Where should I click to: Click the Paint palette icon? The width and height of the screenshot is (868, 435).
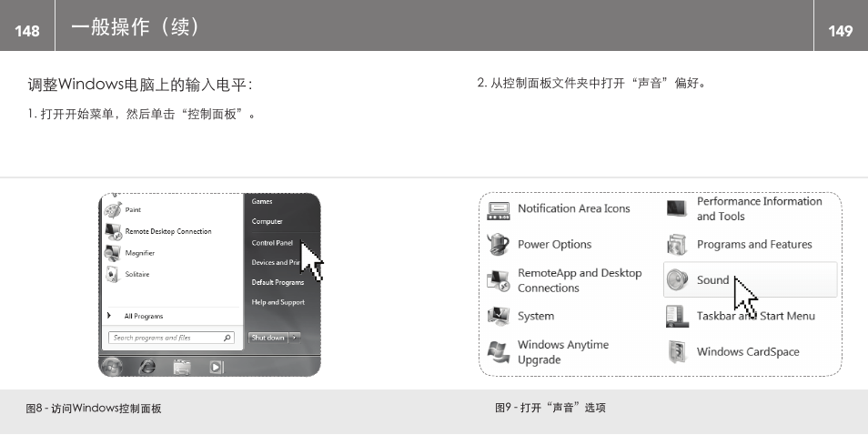click(113, 209)
